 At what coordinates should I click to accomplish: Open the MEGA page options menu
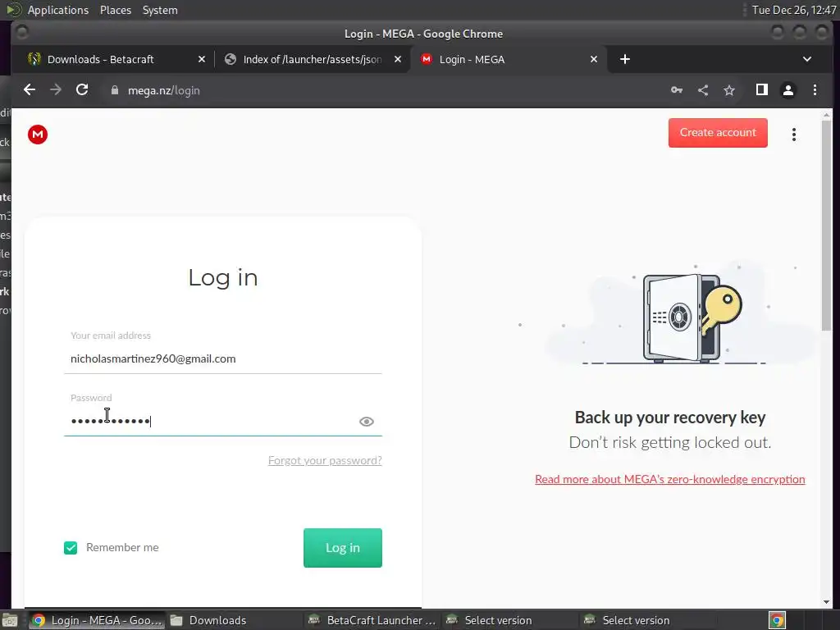click(794, 135)
